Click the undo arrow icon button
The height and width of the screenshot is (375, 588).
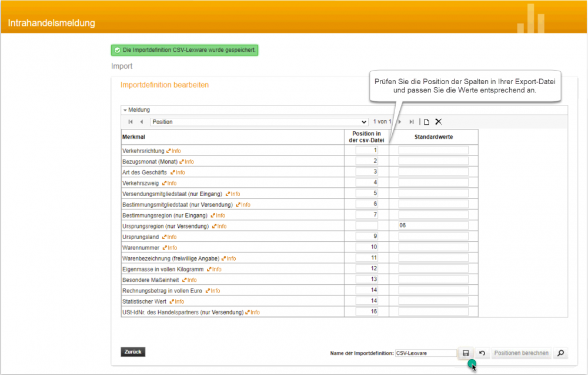coord(482,353)
